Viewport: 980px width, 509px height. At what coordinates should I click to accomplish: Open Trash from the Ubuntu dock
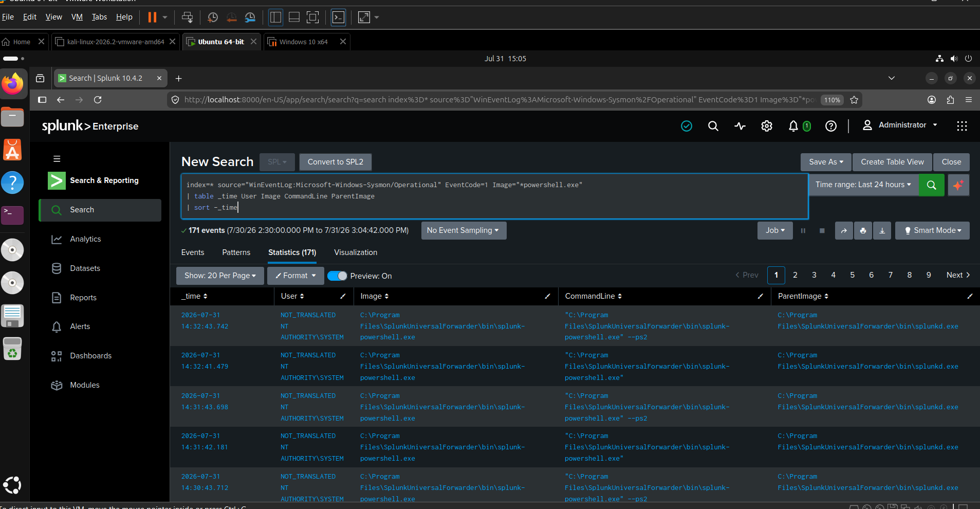13,349
